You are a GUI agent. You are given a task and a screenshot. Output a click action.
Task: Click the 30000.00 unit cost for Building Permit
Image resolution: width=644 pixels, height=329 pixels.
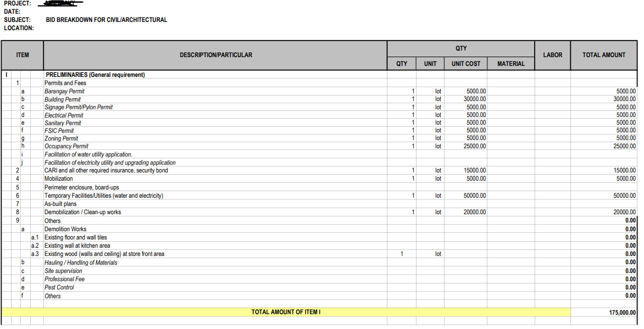(x=475, y=99)
